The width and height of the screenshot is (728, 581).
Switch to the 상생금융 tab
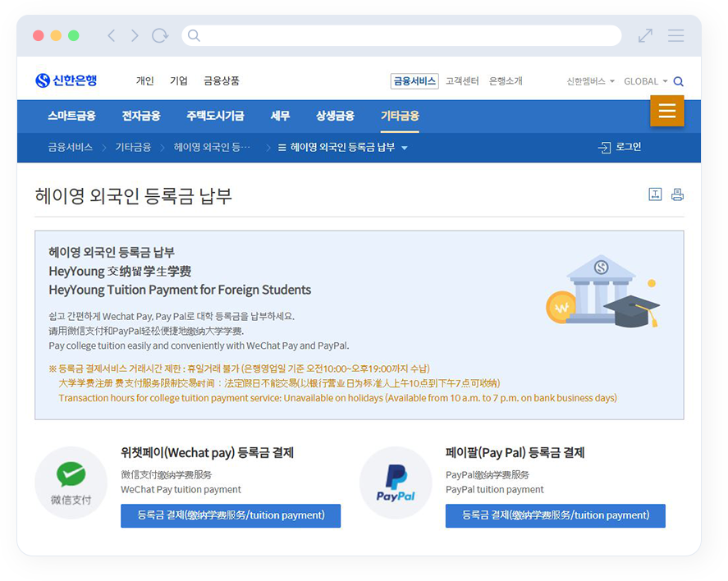[335, 116]
